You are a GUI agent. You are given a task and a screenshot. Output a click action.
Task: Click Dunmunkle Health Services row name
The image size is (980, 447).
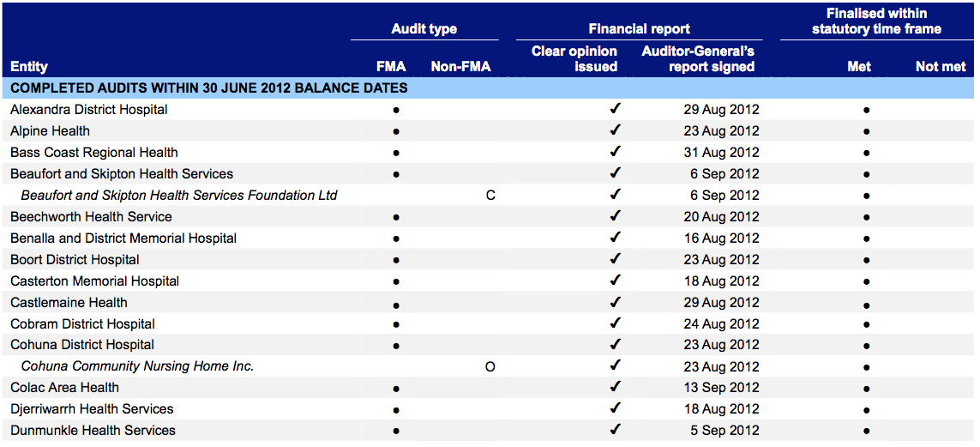(93, 430)
